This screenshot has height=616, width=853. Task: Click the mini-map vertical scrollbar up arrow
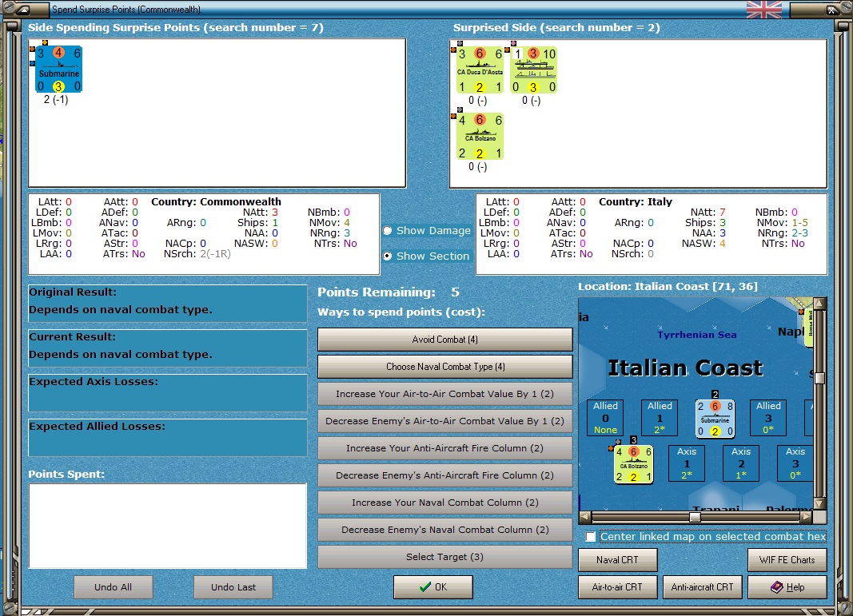tap(819, 304)
